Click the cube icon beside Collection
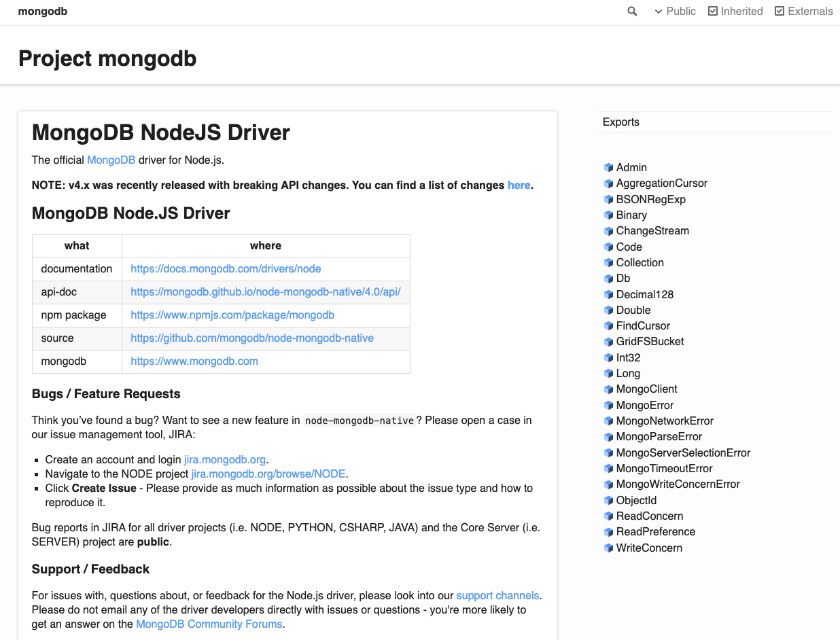The width and height of the screenshot is (840, 640). (609, 263)
